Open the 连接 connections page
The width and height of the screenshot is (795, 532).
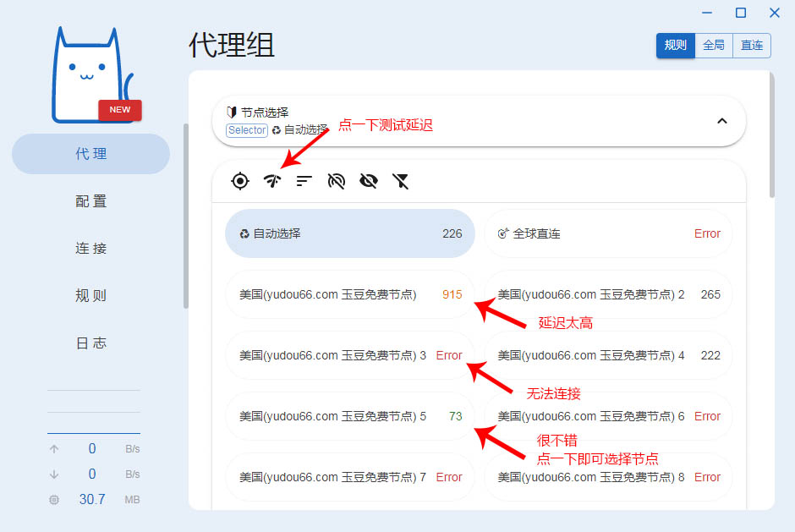91,249
